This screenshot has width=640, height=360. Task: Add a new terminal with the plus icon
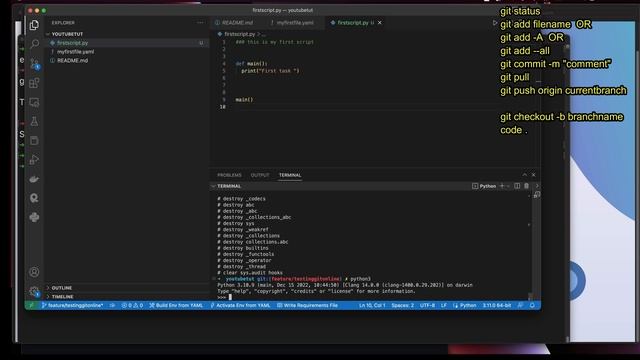[502, 186]
